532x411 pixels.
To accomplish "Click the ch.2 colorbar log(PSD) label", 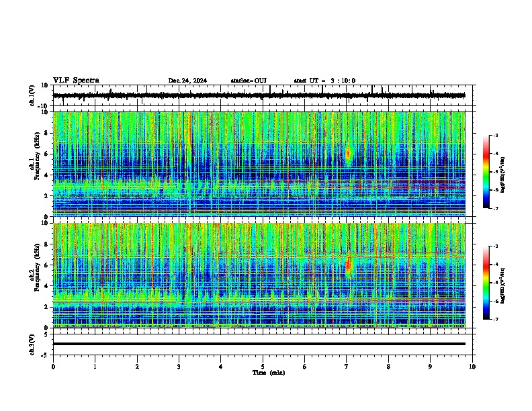I will pos(502,286).
